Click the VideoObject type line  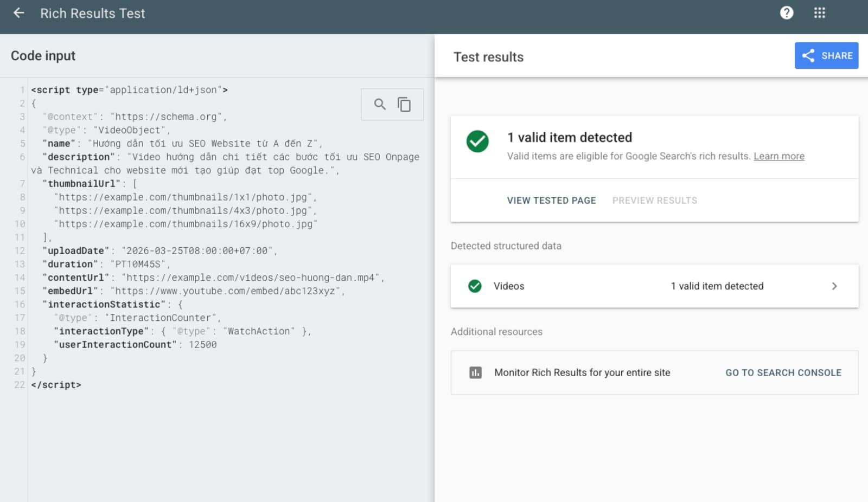106,130
